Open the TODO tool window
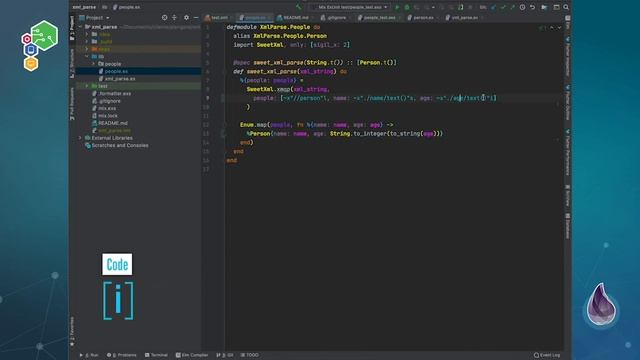 pos(249,355)
